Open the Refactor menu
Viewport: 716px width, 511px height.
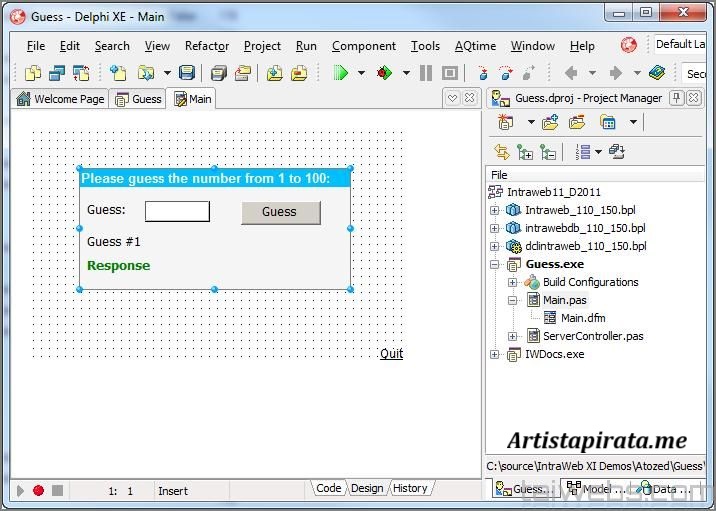[x=207, y=46]
